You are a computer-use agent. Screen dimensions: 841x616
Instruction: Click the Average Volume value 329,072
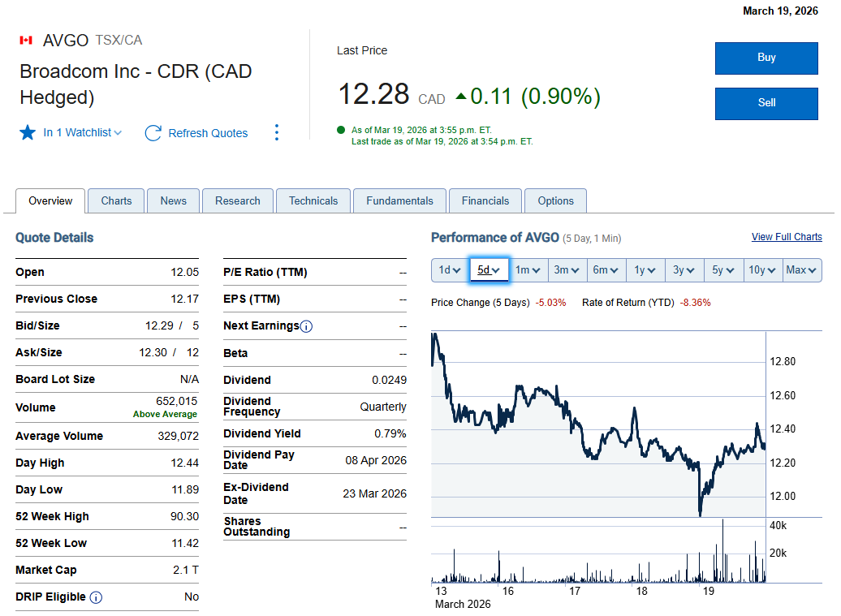(178, 437)
